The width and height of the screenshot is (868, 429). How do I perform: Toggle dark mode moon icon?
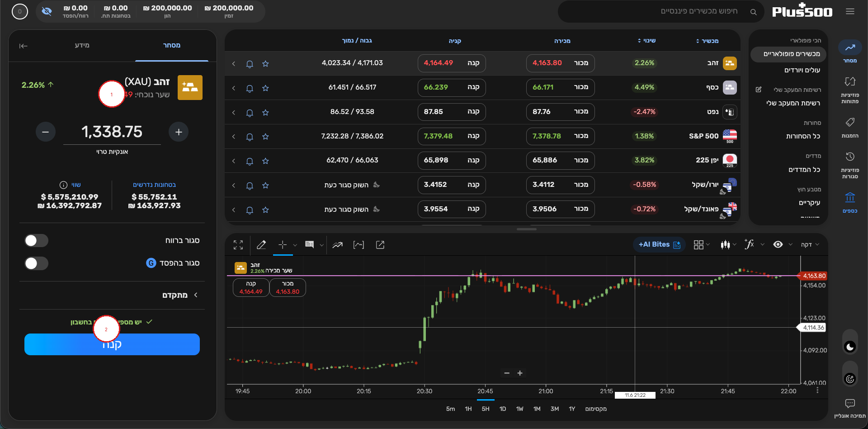[850, 347]
